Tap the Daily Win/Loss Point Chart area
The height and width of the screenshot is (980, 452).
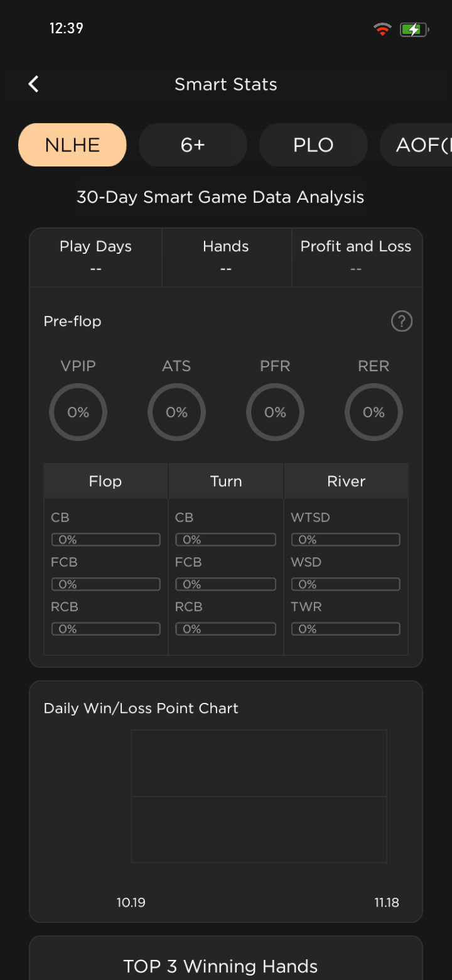[x=259, y=797]
